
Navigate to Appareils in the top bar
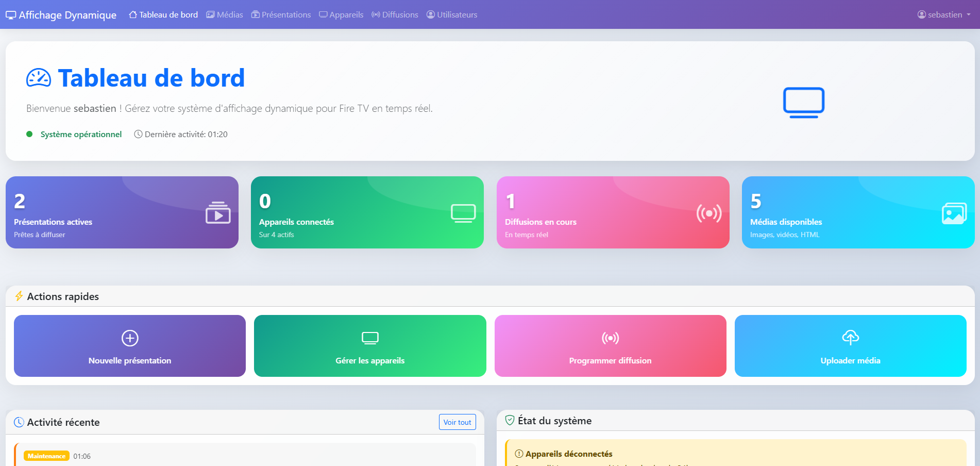click(341, 14)
